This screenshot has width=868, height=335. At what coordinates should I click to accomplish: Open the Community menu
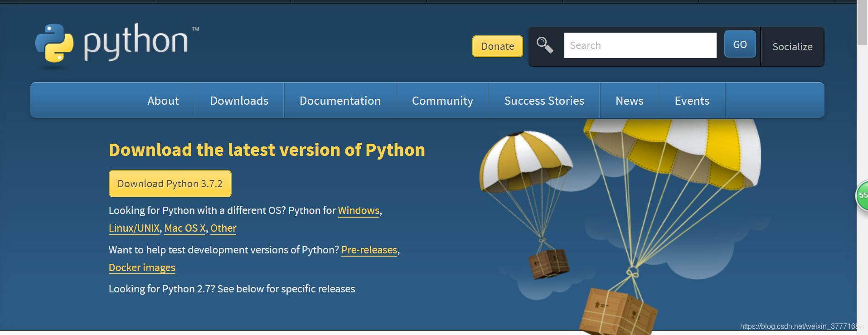click(x=442, y=101)
